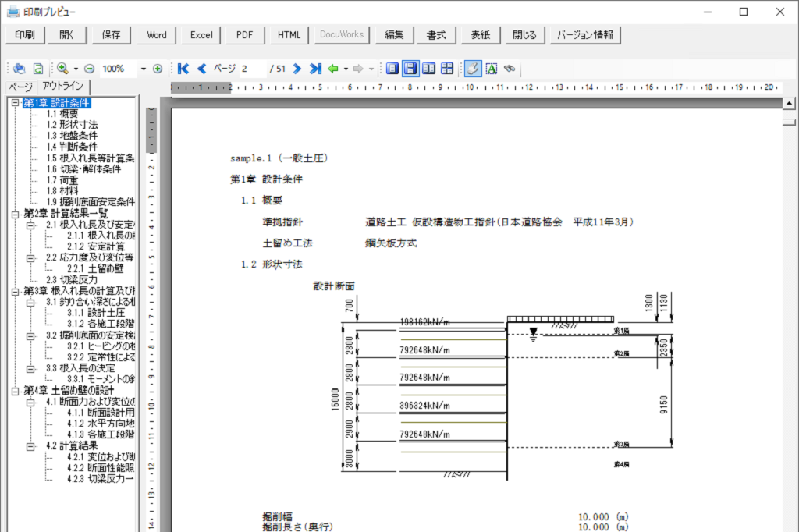Open the 100% zoom level dropdown
This screenshot has height=532, width=799.
tap(144, 69)
